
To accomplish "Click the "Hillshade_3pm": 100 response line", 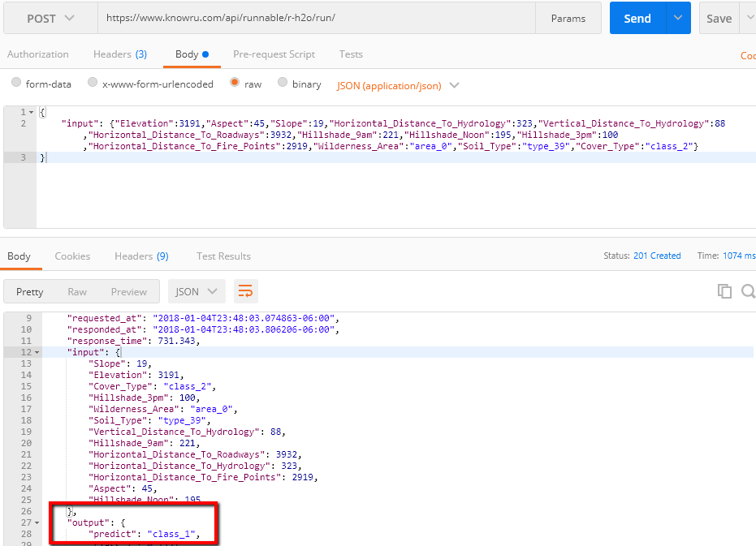I will (145, 398).
